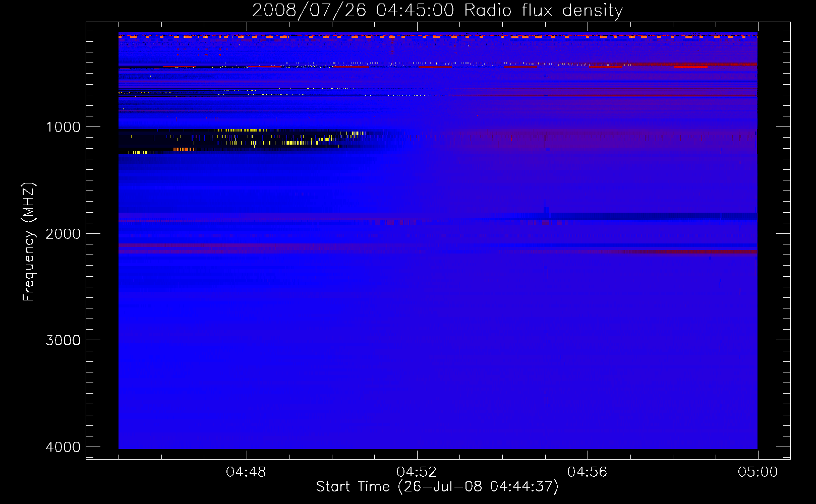Image resolution: width=816 pixels, height=504 pixels.
Task: Click the 'Start Time (26-Jul-08 04:44:37)' label
Action: click(x=437, y=487)
